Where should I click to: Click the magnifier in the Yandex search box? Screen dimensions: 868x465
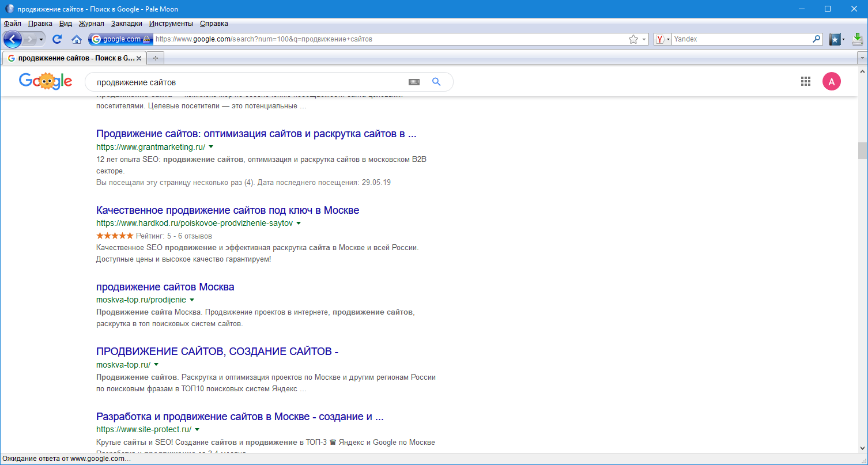(816, 39)
